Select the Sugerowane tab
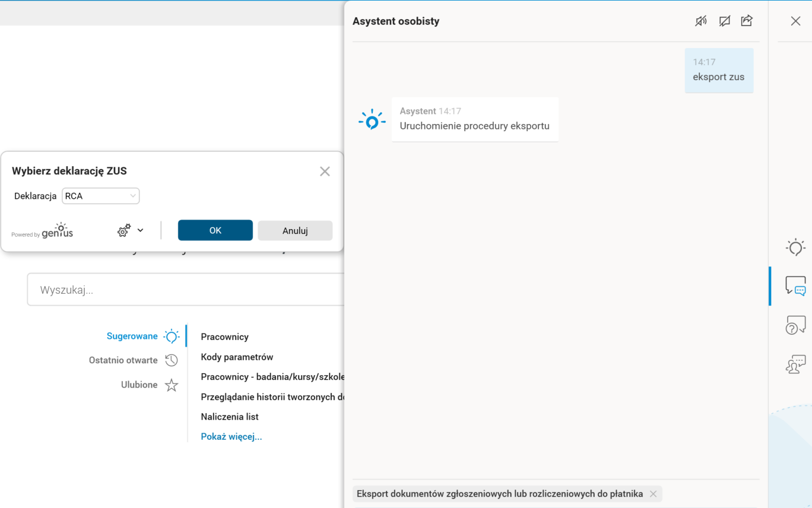812x508 pixels. coord(132,336)
